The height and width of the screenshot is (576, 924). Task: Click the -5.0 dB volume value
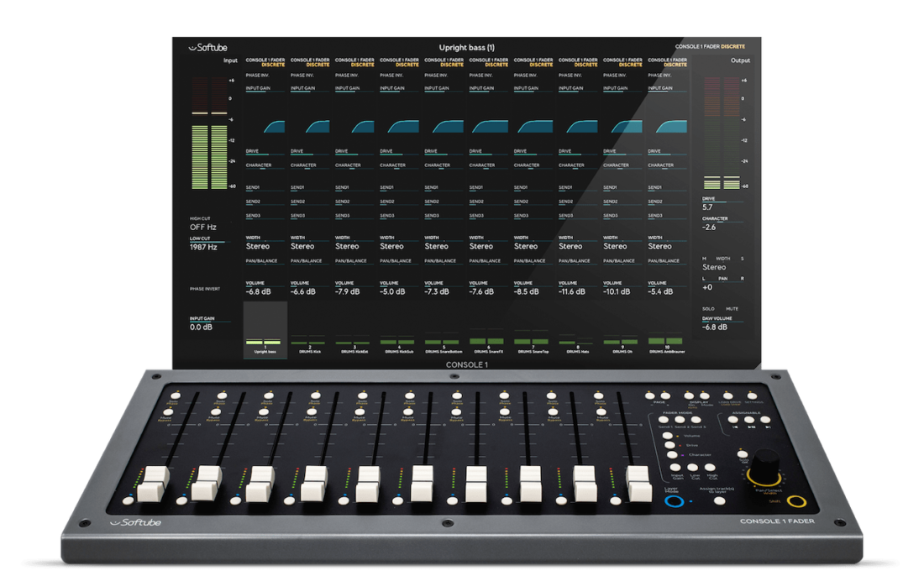(x=392, y=291)
